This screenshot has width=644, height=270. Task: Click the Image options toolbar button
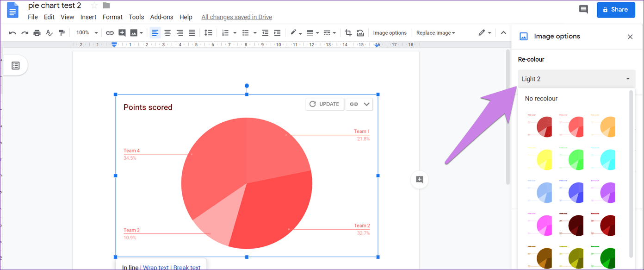390,33
